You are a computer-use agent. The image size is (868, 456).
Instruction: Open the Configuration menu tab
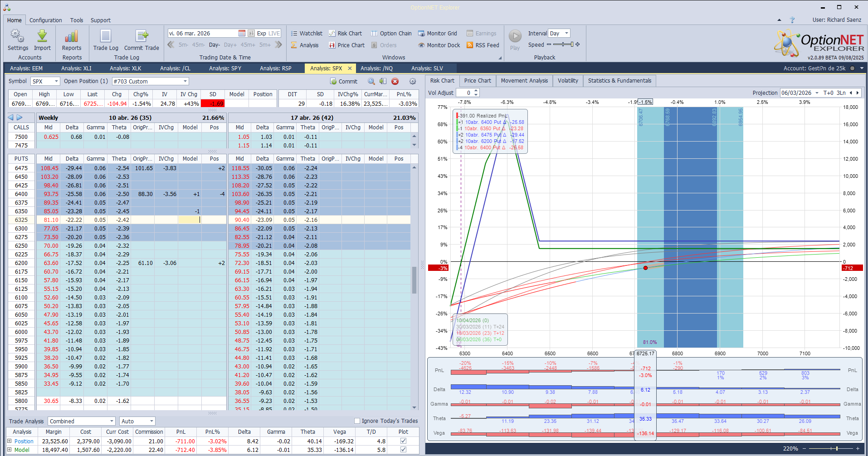click(45, 20)
